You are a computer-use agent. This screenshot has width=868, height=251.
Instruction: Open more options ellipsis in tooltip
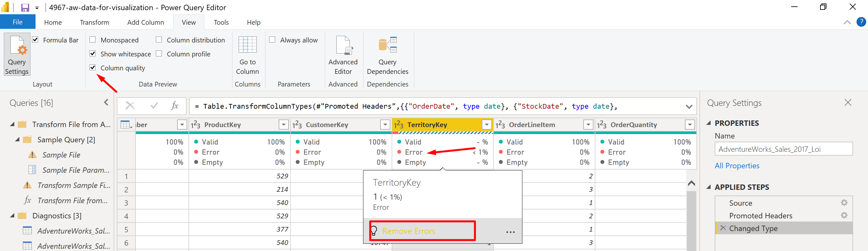coord(511,232)
